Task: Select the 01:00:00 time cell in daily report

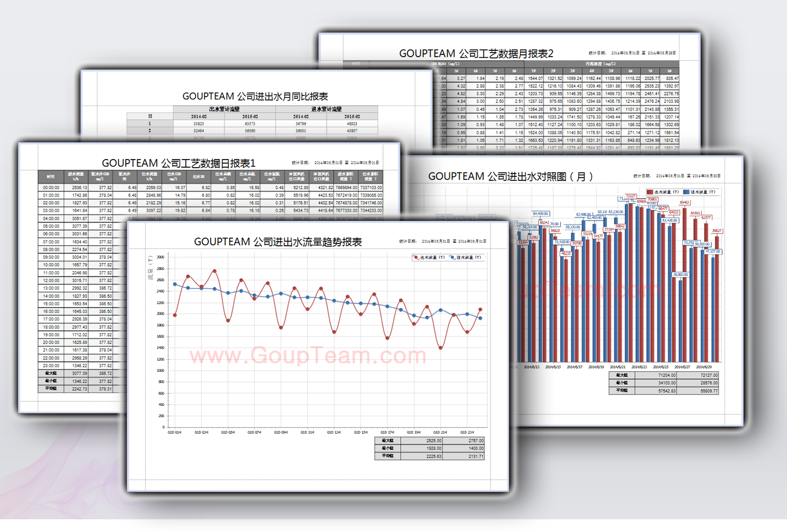Action: pyautogui.click(x=51, y=195)
